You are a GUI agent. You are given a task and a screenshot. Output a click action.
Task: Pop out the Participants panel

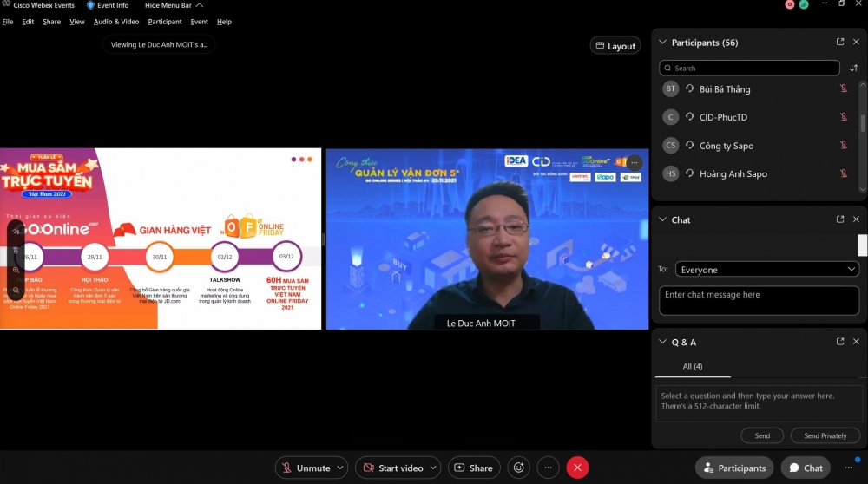839,42
